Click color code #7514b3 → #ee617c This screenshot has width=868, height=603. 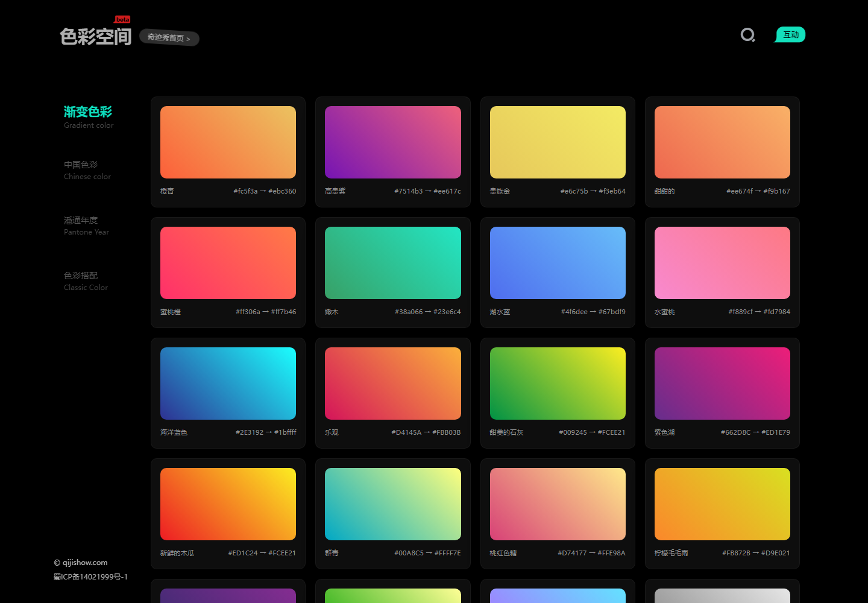coord(427,191)
